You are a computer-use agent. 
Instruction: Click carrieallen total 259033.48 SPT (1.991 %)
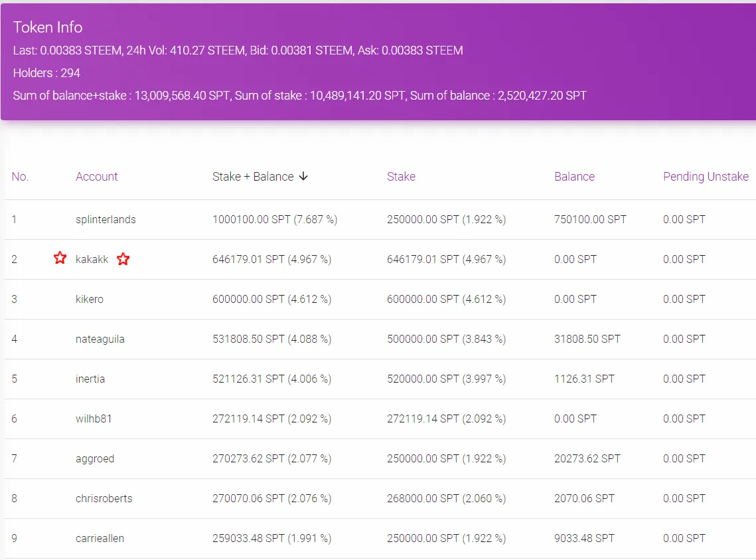point(272,538)
